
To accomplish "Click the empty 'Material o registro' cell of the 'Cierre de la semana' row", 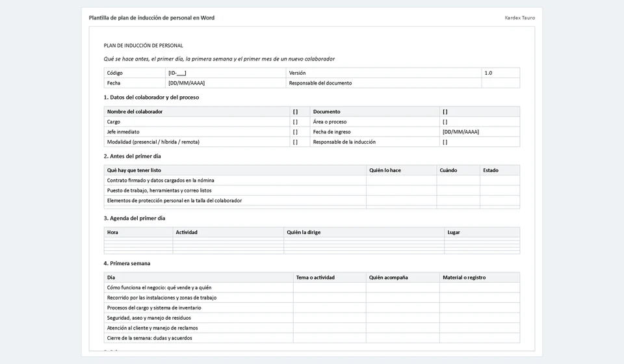I will 480,338.
